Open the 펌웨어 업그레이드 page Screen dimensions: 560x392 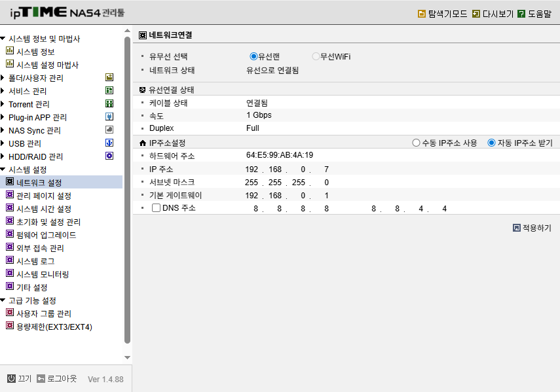46,235
